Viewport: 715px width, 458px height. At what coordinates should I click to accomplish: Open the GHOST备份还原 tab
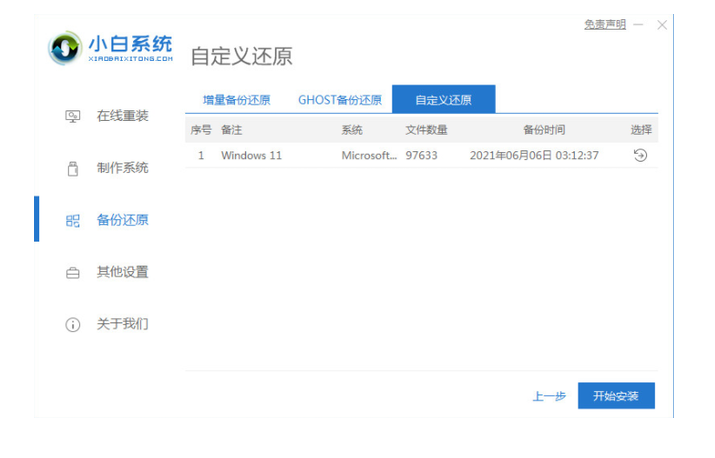click(340, 100)
